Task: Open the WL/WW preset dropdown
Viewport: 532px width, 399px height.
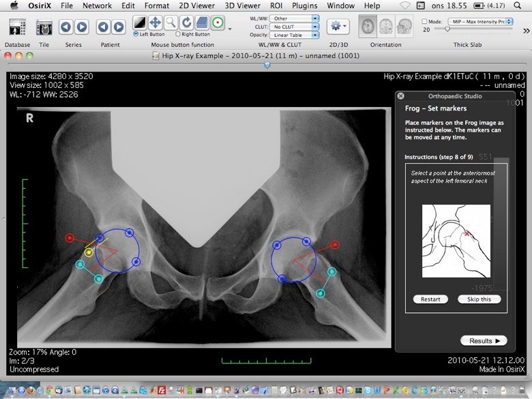Action: click(294, 18)
